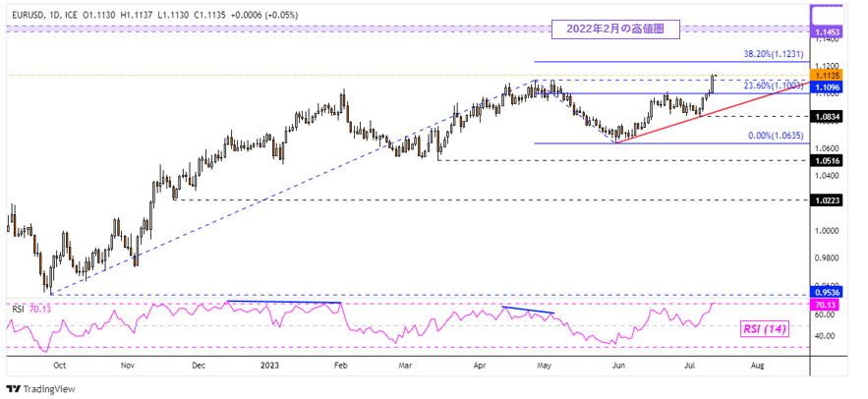868x399 pixels.
Task: Click the Mar label on time axis
Action: pos(406,366)
